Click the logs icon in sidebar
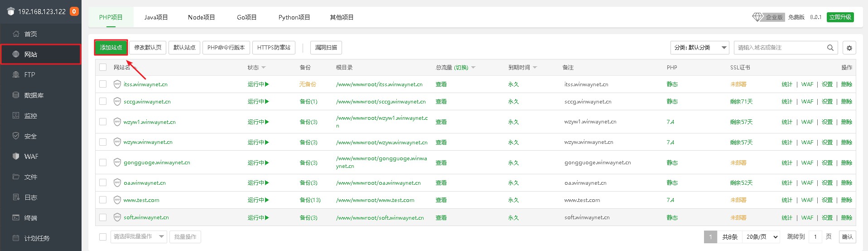Viewport: 868px width, 251px height. point(16,197)
